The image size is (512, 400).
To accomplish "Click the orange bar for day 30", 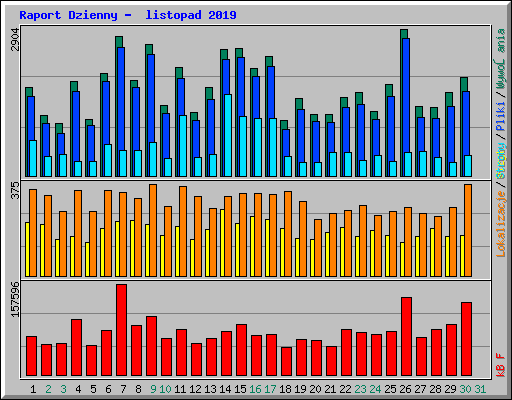I will click(x=468, y=230).
